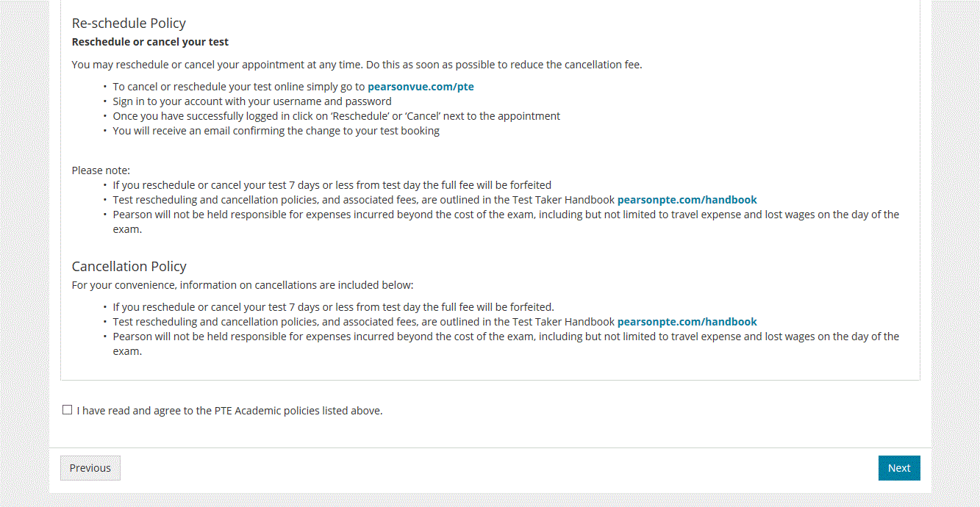Click the full-fee forfeited bullet under Cancellation Policy
Image resolution: width=980 pixels, height=507 pixels.
click(333, 307)
